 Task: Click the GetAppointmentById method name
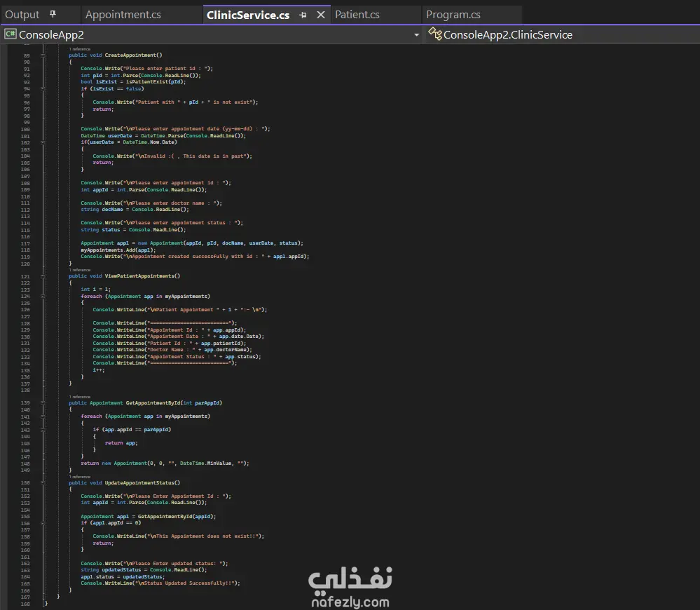pyautogui.click(x=153, y=402)
